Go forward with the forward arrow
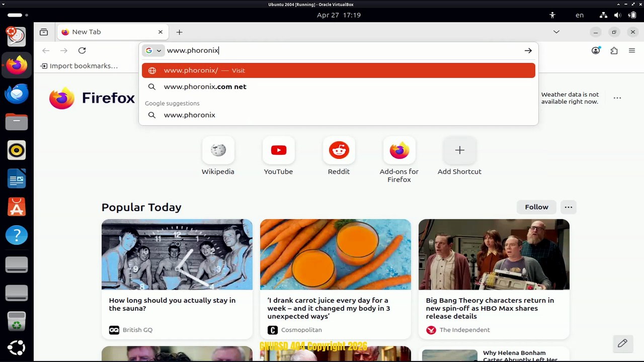Viewport: 644px width, 362px height. 64,50
